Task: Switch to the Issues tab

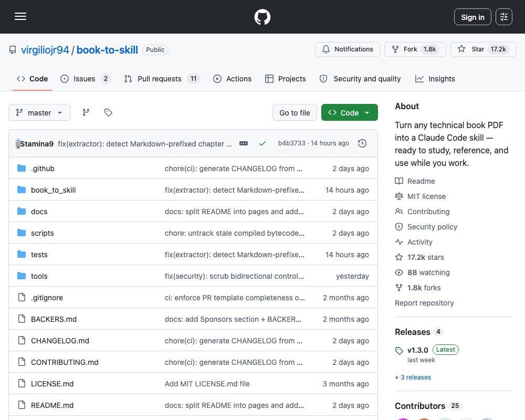Action: click(x=85, y=79)
